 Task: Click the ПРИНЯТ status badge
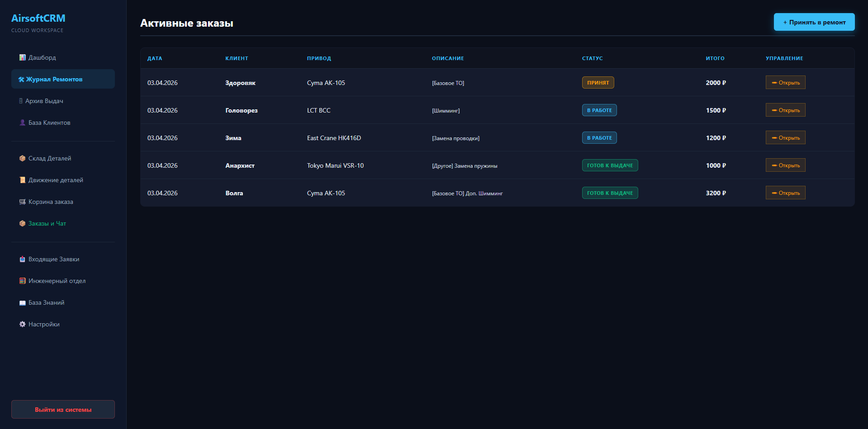598,83
